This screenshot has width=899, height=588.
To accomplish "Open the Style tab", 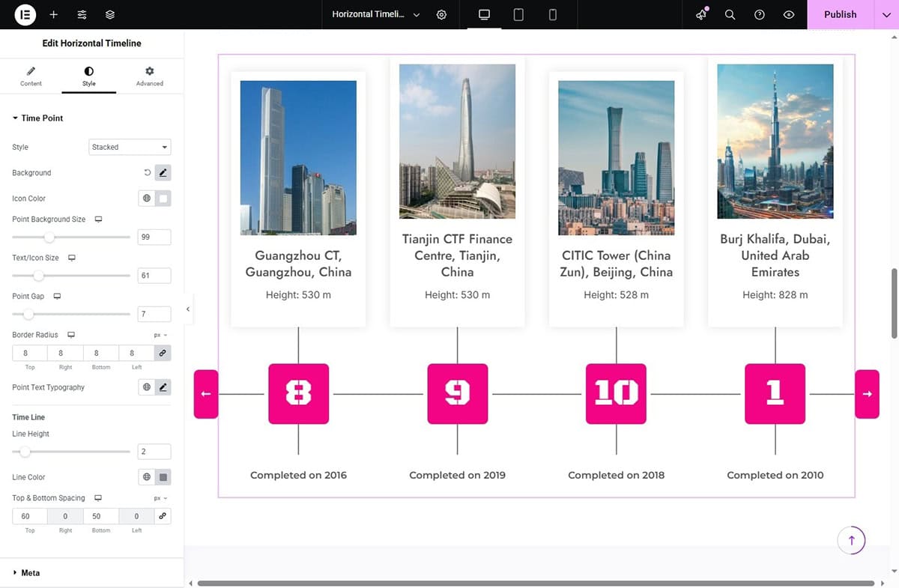I will tap(89, 76).
